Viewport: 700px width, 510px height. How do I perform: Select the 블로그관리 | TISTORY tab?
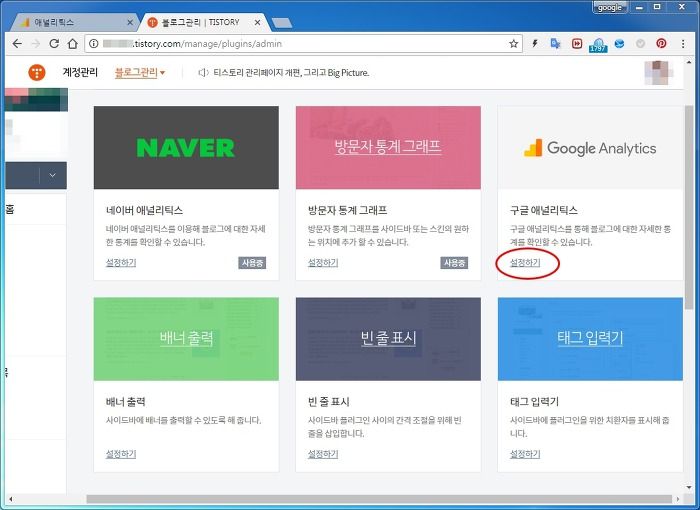(x=201, y=22)
